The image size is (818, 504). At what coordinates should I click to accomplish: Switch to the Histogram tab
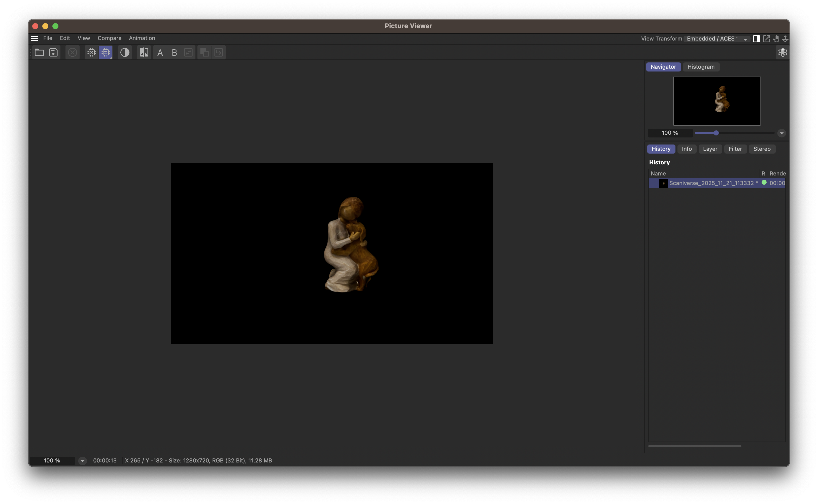(701, 67)
